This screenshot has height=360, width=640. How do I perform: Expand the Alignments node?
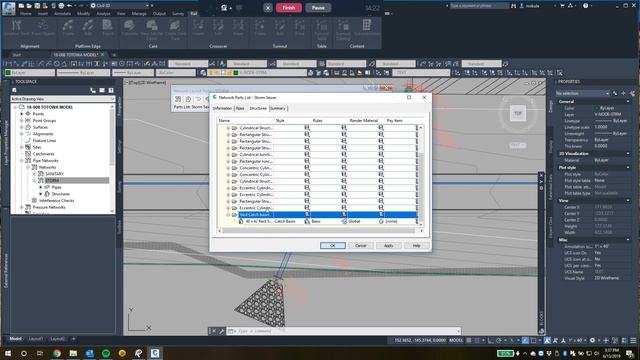[x=22, y=134]
